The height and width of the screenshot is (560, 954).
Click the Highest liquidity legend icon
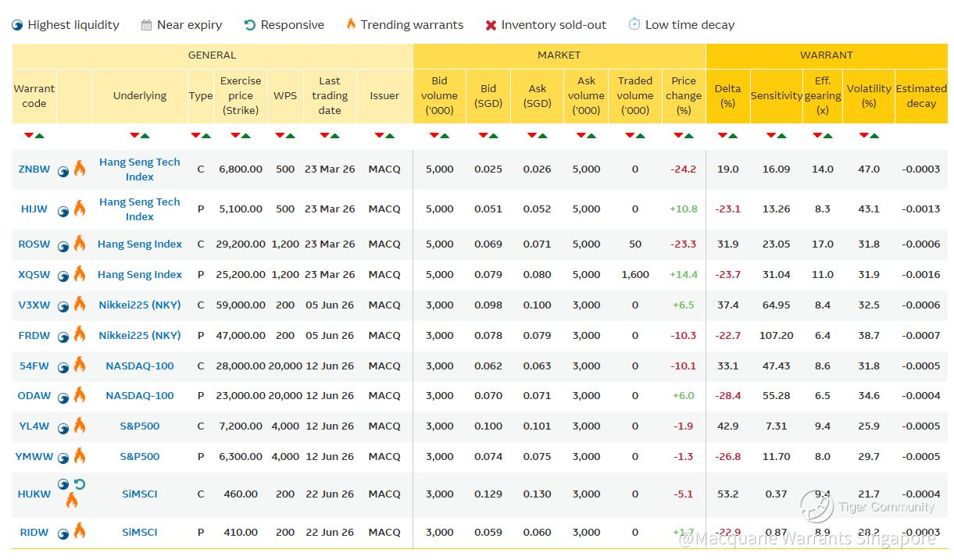pyautogui.click(x=17, y=25)
